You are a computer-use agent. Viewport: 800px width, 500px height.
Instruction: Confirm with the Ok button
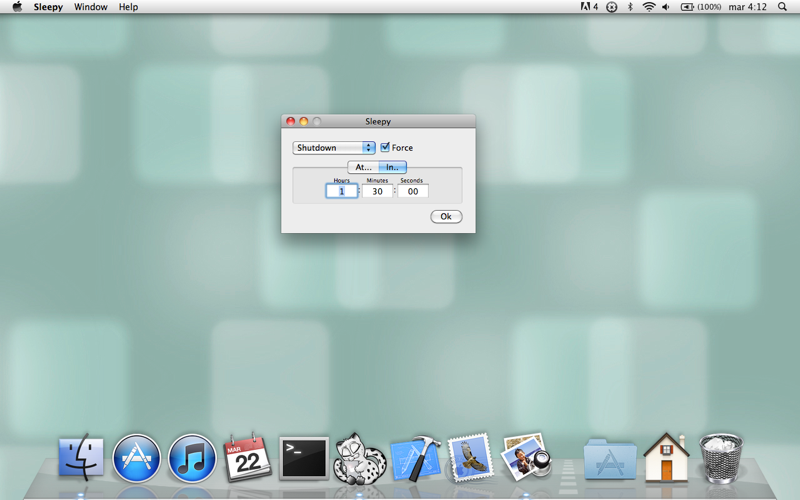click(446, 216)
